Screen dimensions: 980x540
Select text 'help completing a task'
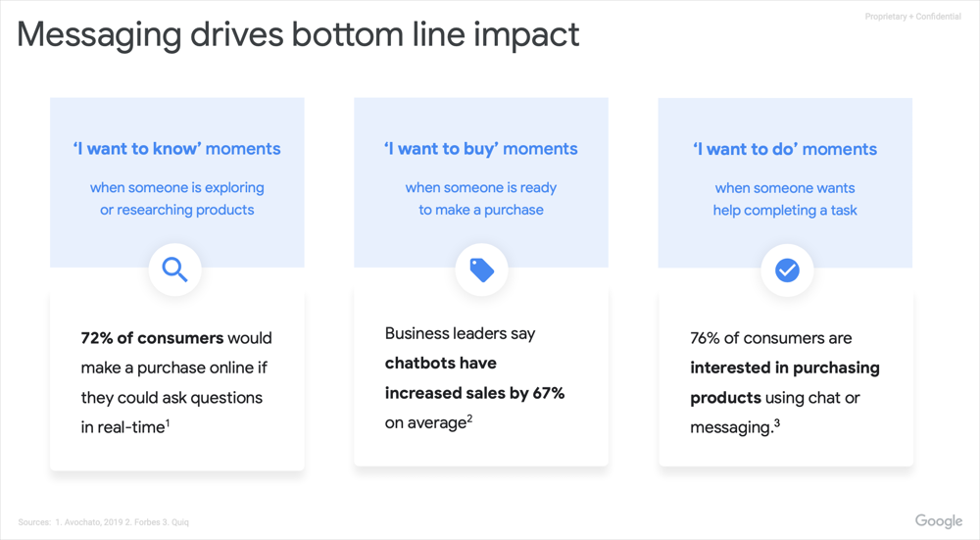(x=785, y=211)
